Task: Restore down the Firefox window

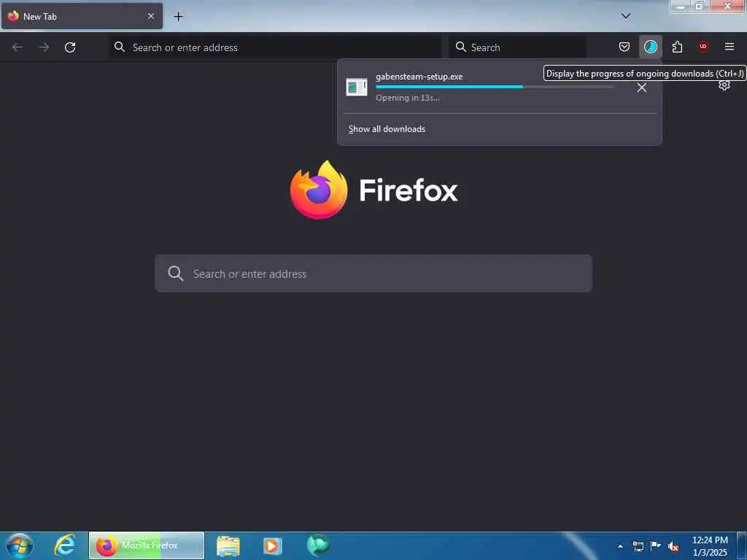Action: pos(700,6)
